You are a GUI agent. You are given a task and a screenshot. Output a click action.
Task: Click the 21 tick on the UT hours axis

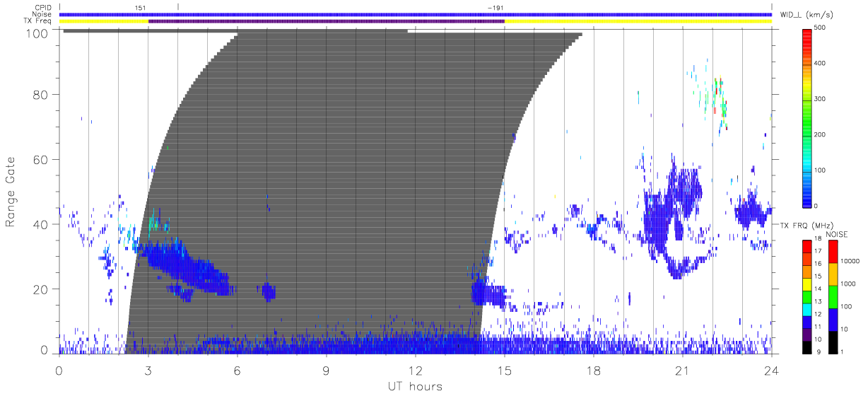(683, 369)
